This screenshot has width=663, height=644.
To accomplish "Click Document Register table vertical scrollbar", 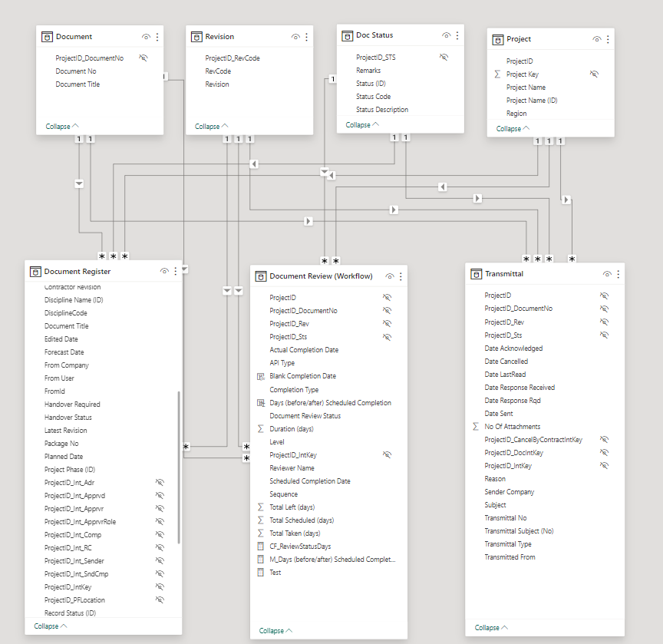I will [x=179, y=467].
